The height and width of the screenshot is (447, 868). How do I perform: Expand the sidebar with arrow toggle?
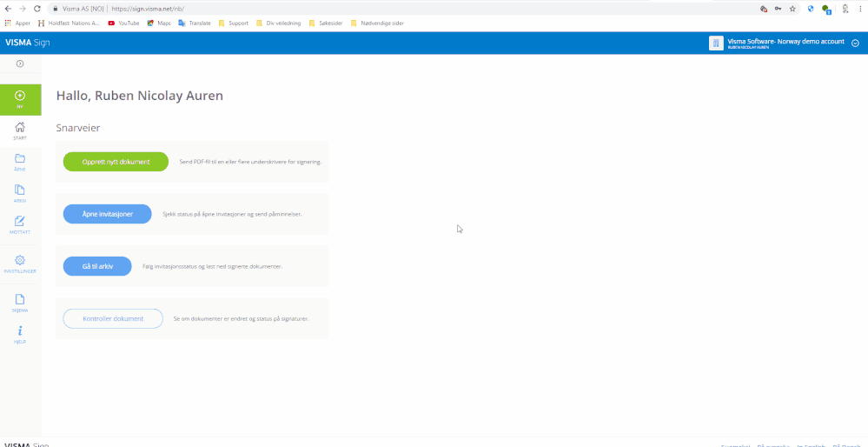tap(20, 63)
